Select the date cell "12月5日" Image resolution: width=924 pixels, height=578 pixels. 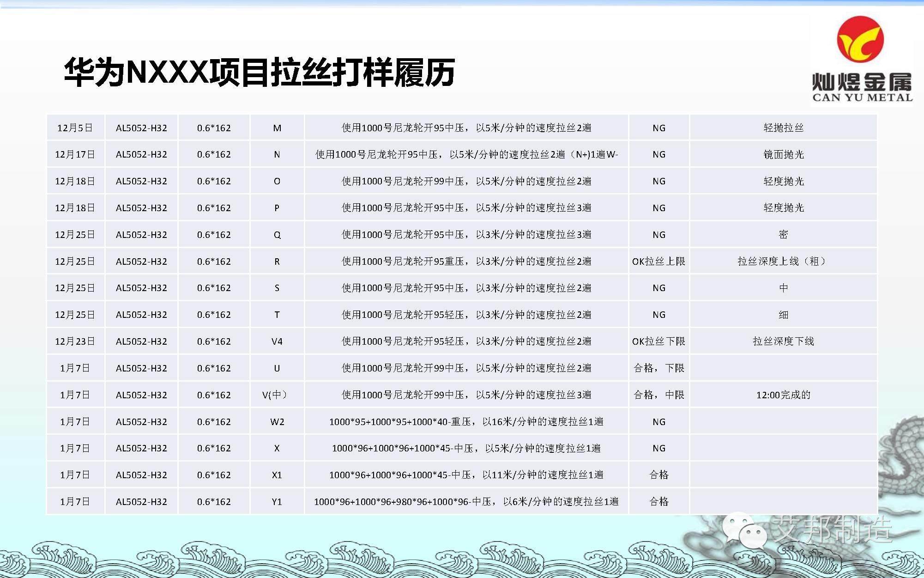[x=75, y=128]
